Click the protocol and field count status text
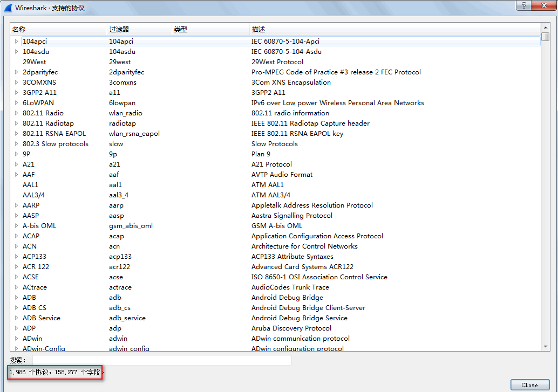 pos(55,373)
